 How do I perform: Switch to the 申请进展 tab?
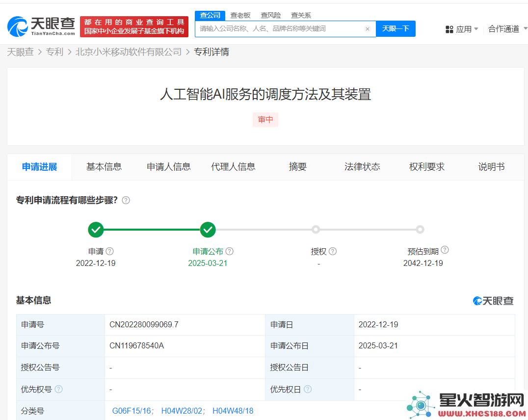pos(39,167)
